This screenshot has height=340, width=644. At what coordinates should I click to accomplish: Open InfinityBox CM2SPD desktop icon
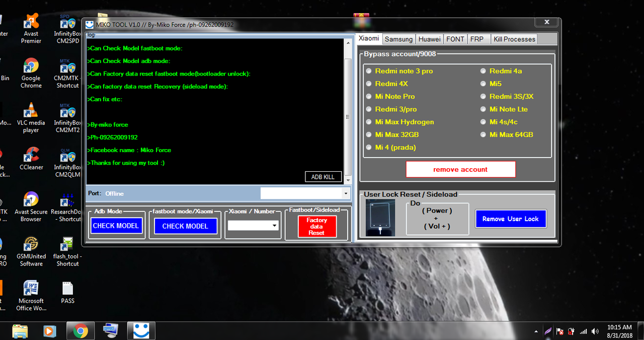coord(67,29)
